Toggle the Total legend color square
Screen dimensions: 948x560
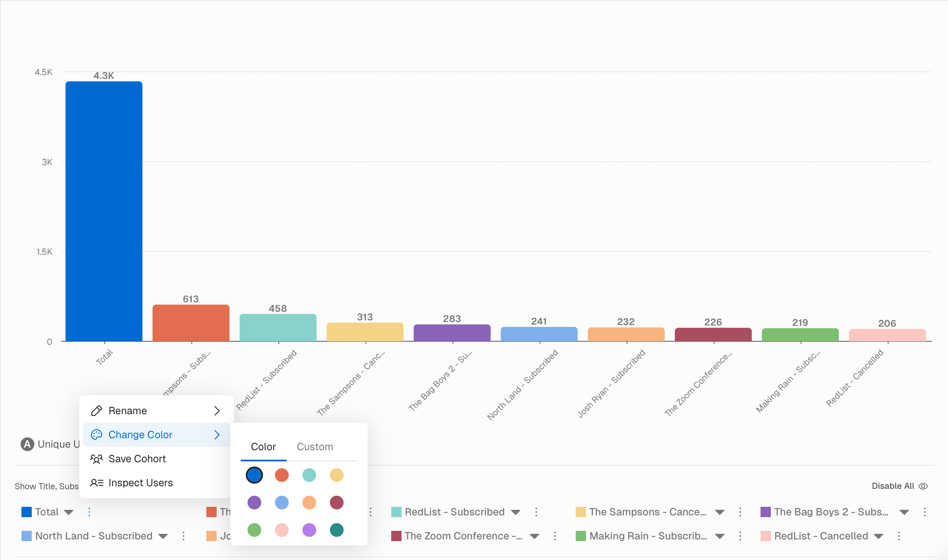27,512
